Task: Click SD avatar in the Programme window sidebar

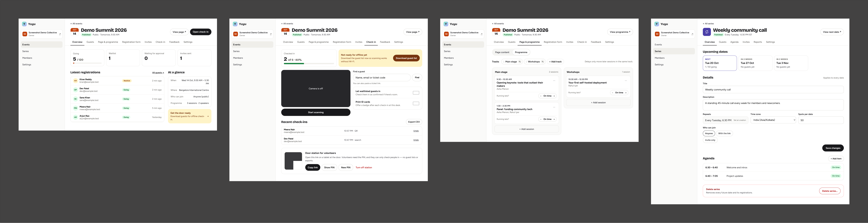Action: coord(446,34)
